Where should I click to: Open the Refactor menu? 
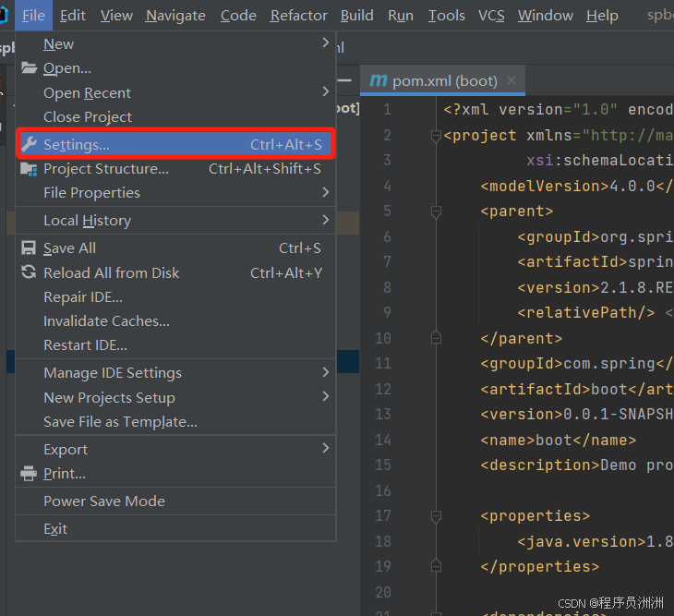point(298,16)
